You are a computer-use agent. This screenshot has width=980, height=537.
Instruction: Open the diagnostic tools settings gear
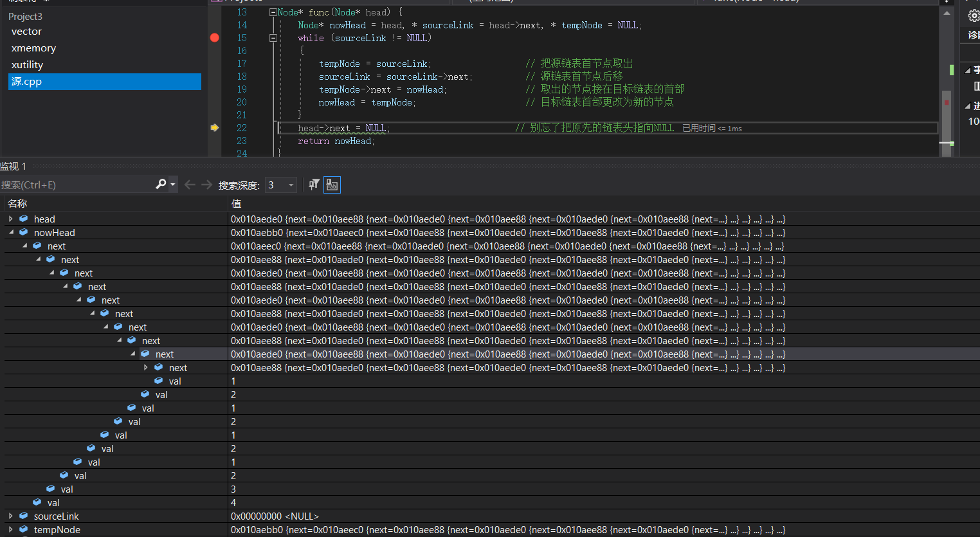[974, 16]
